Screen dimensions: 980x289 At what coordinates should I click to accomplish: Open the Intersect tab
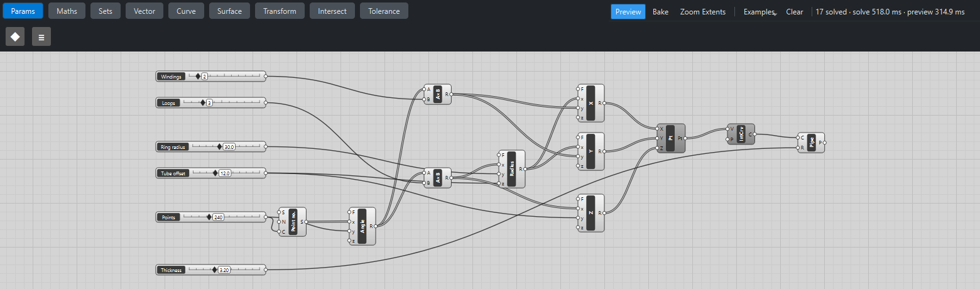coord(332,11)
